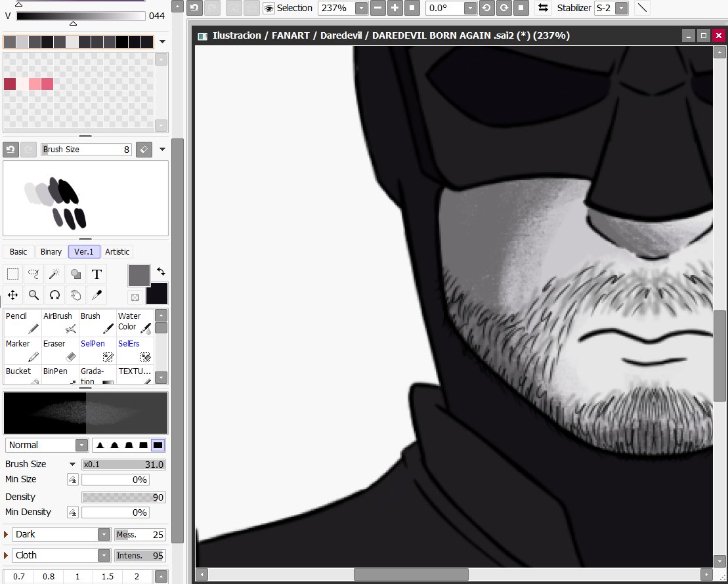Select the lasso selection tool
Screen dimensions: 728x584
pos(33,274)
